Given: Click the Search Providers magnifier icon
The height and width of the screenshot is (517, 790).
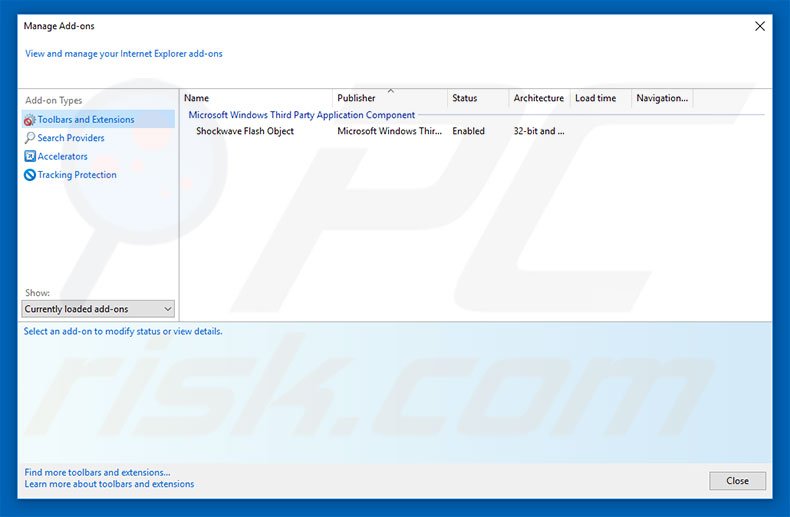Looking at the screenshot, I should pos(30,138).
